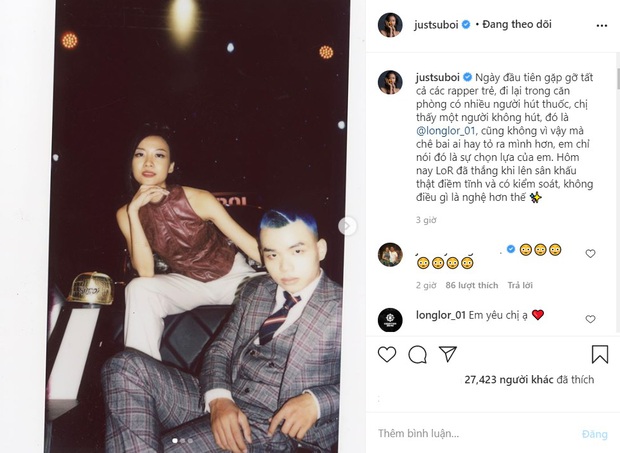This screenshot has height=453, width=620.
Task: Share the post via paper plane icon
Action: click(x=448, y=354)
